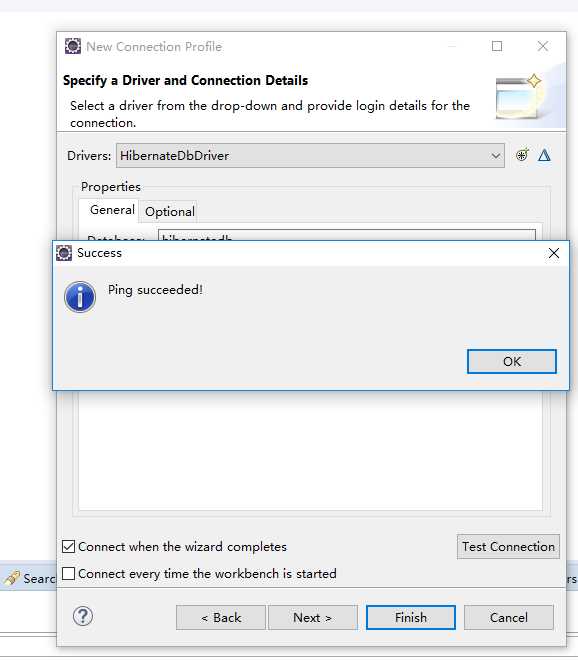The image size is (578, 661).
Task: Click the Ping succeeded! message text
Action: (155, 290)
